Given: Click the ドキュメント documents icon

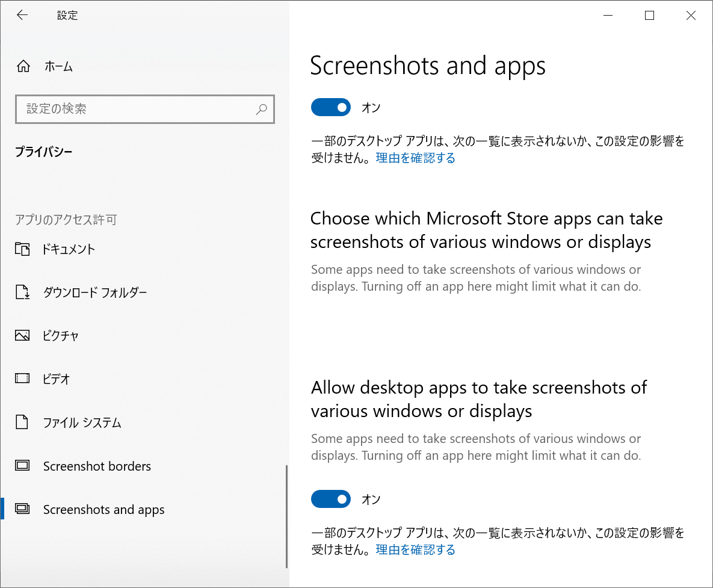Looking at the screenshot, I should pos(22,249).
